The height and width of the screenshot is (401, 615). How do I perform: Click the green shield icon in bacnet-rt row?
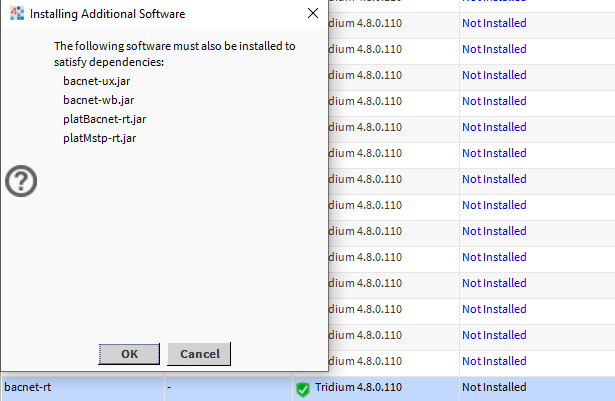point(303,387)
